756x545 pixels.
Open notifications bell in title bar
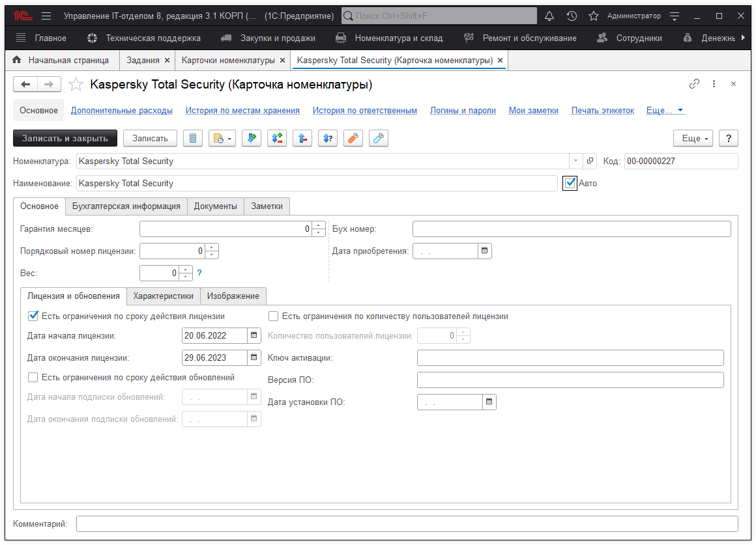[549, 16]
